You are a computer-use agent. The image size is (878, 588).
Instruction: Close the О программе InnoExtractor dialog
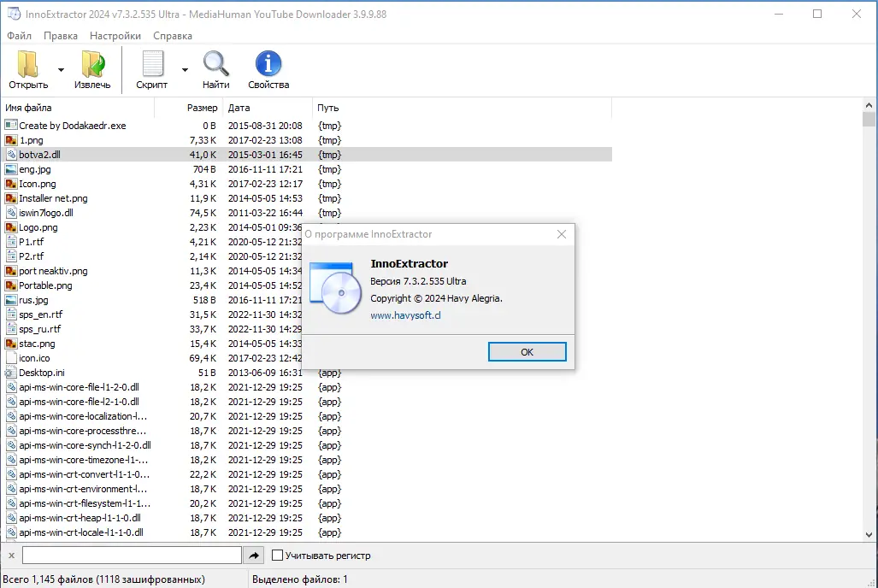coord(562,234)
